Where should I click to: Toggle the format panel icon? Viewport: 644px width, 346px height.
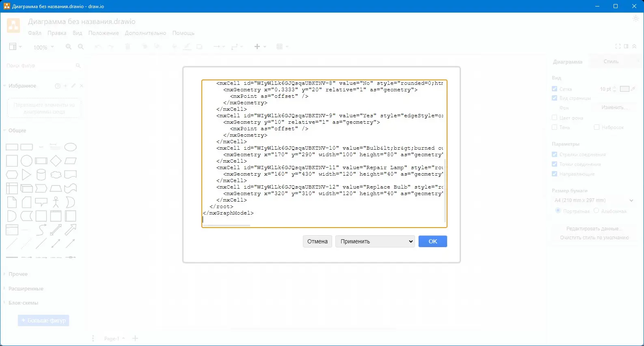point(626,46)
